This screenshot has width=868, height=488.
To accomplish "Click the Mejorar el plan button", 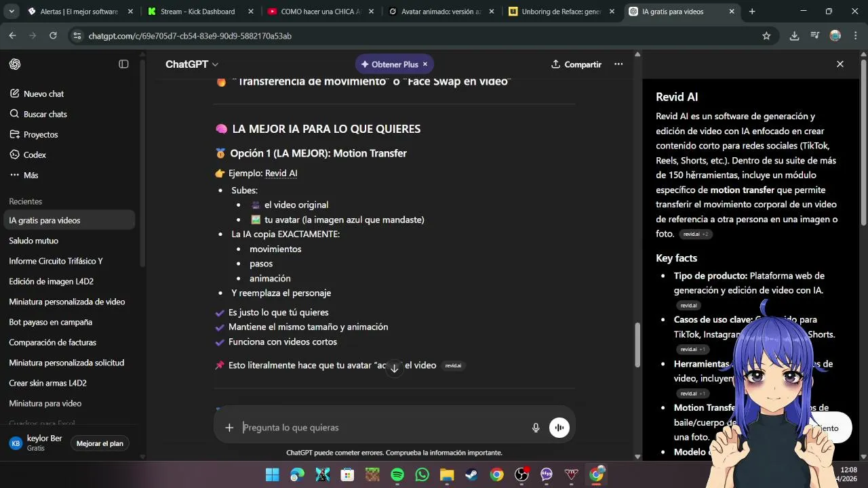I will pyautogui.click(x=100, y=444).
